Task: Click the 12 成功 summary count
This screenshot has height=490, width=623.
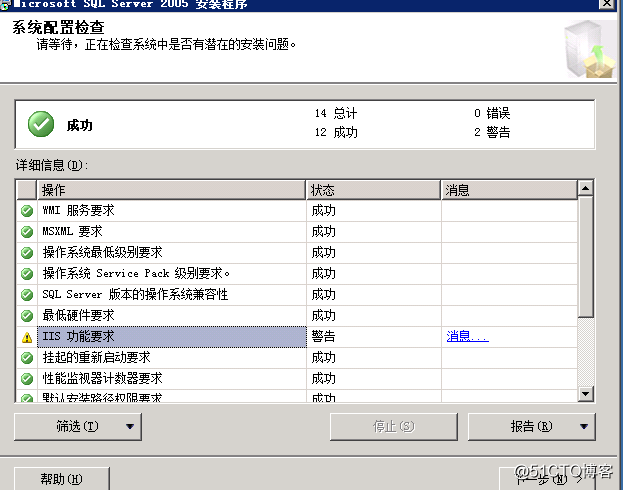Action: [x=336, y=132]
